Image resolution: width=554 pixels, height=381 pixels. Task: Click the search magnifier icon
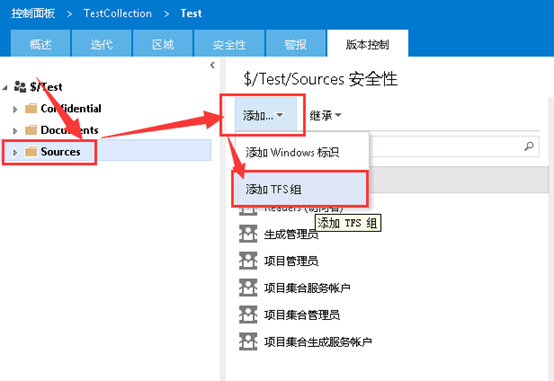529,146
